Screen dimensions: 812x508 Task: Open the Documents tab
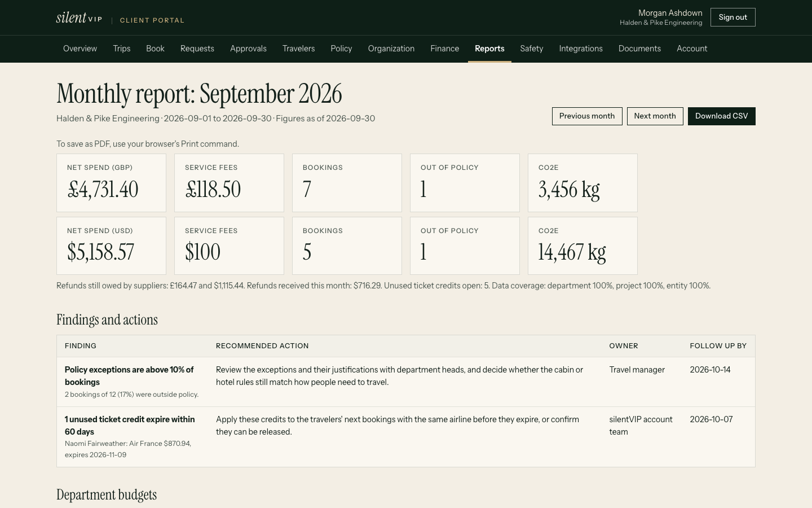coord(639,49)
